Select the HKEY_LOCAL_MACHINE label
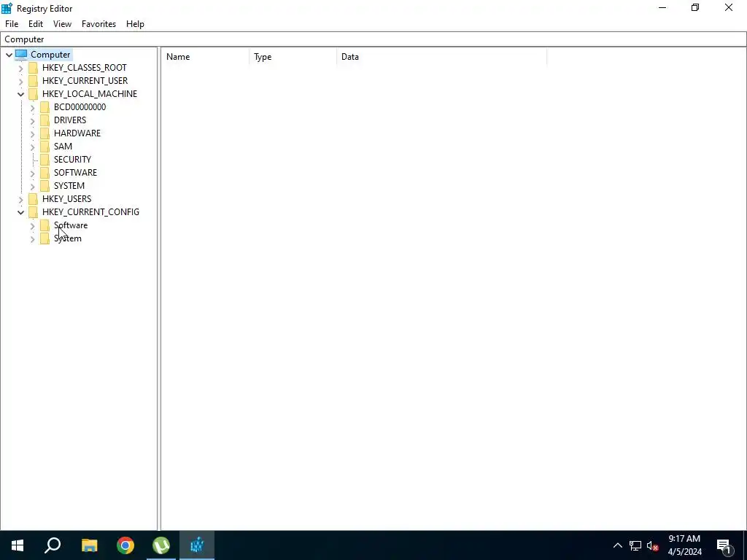 tap(90, 94)
